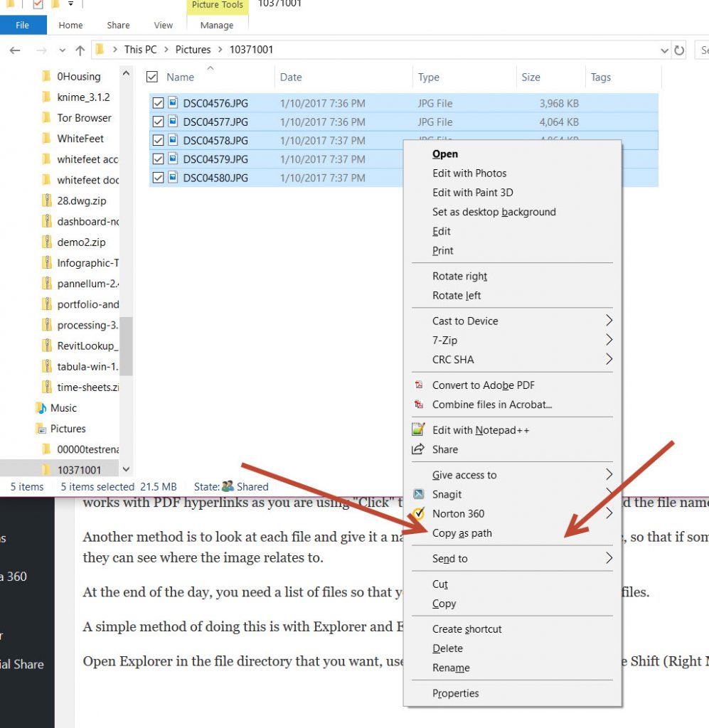Click the Up directory arrow
Screen dimensions: 709x728
80,50
